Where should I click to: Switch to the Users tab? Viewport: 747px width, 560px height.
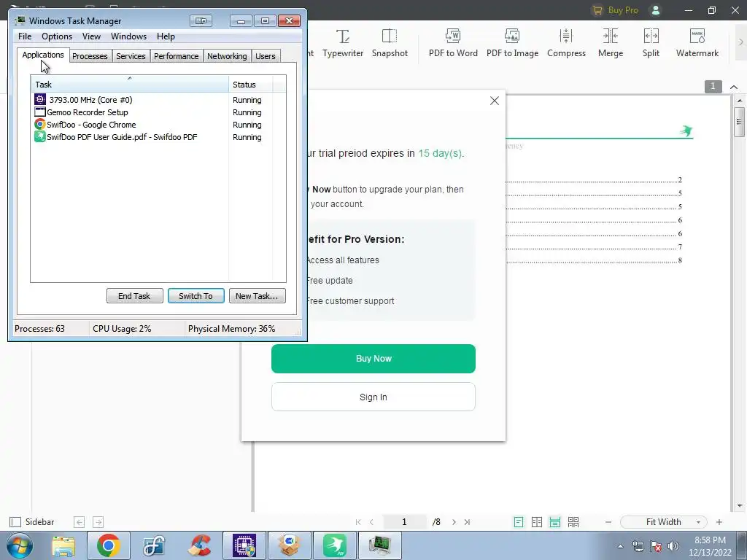click(x=265, y=56)
